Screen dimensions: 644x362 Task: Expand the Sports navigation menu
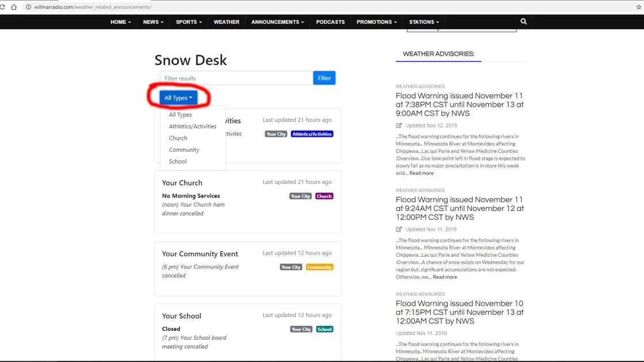point(189,22)
